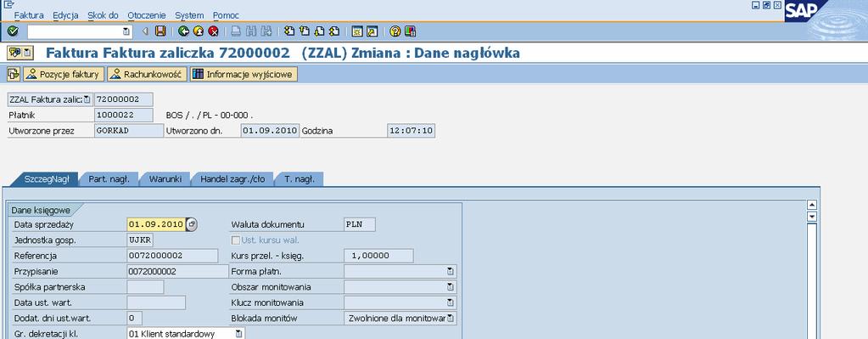Click the Utworzone przez value GORKAD
Viewport: 868px width, 339px height.
[x=129, y=131]
